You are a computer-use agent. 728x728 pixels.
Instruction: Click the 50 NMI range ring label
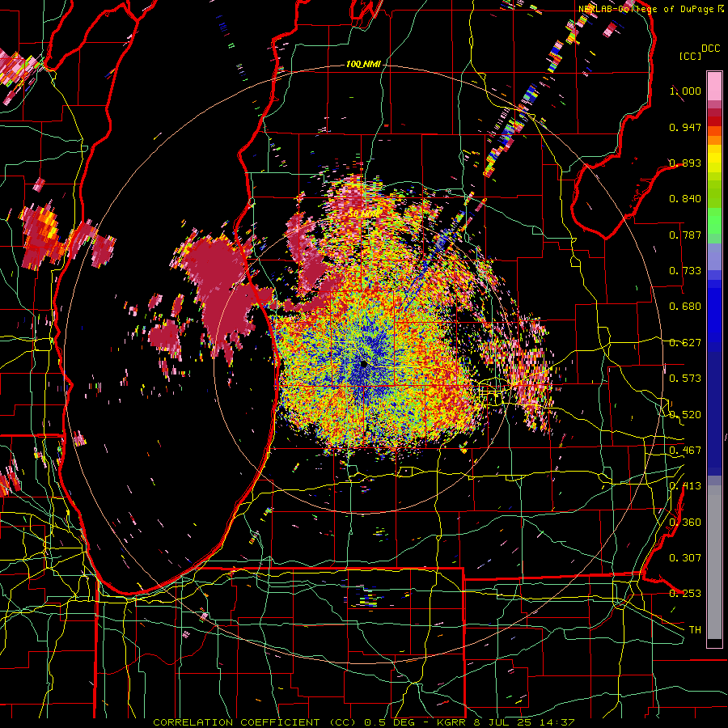pyautogui.click(x=363, y=213)
